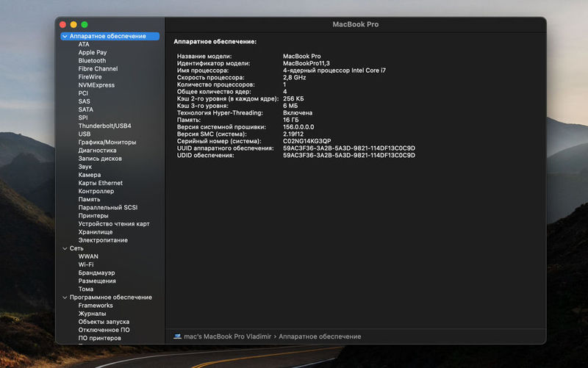Screen dimensions: 588x368
Task: Click the Аппаратное обеспечение: heading in details
Action: click(x=215, y=42)
